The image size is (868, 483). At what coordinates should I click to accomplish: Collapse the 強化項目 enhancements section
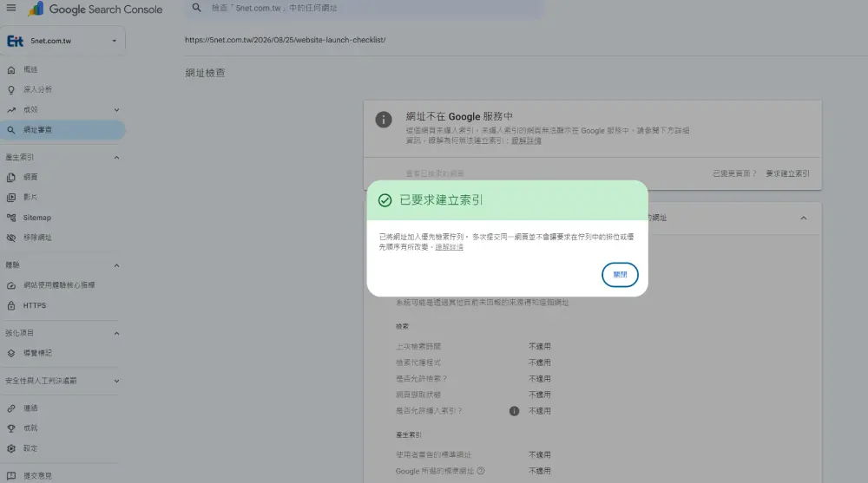click(x=116, y=334)
